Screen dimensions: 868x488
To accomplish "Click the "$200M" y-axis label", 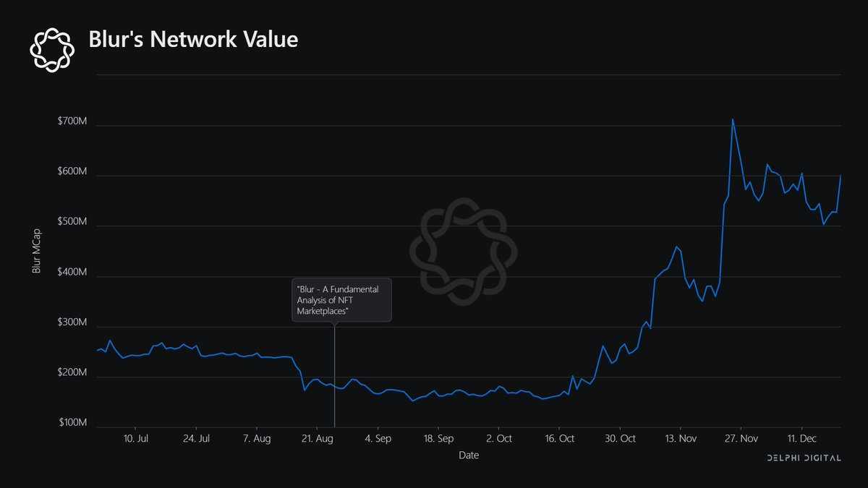I will (x=72, y=372).
